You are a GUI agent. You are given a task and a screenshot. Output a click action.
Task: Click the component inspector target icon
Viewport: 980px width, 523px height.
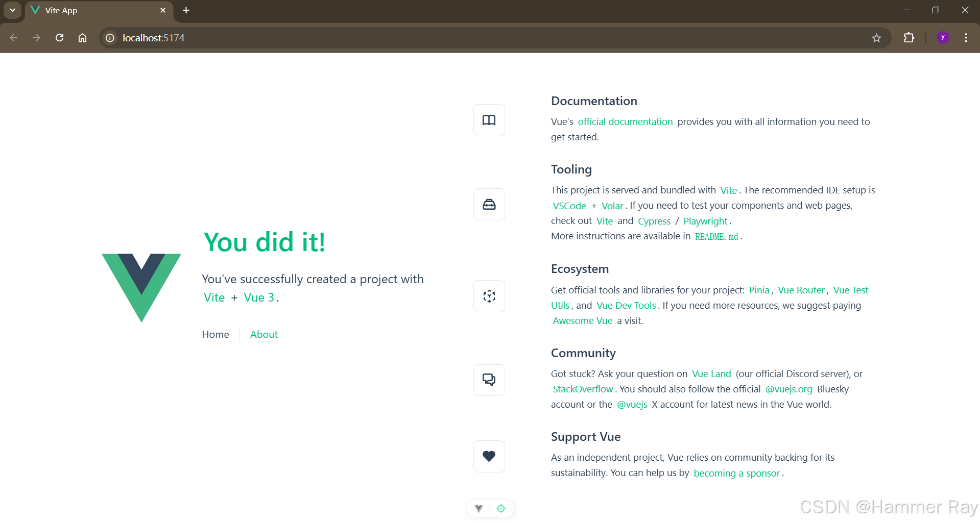[501, 508]
